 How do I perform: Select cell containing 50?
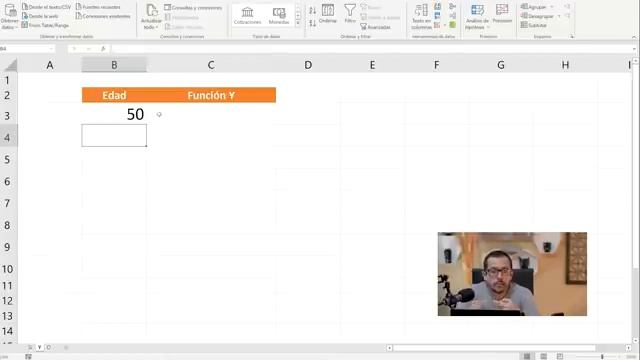tap(114, 114)
